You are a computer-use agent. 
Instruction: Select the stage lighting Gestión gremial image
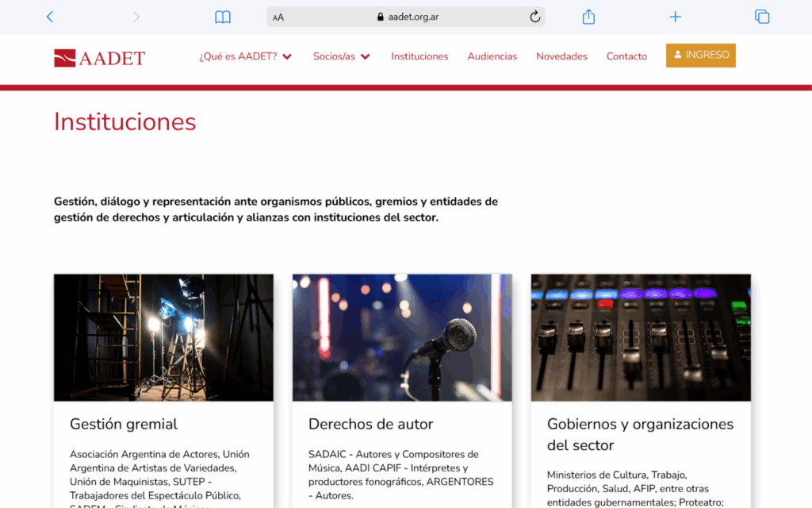click(x=163, y=337)
